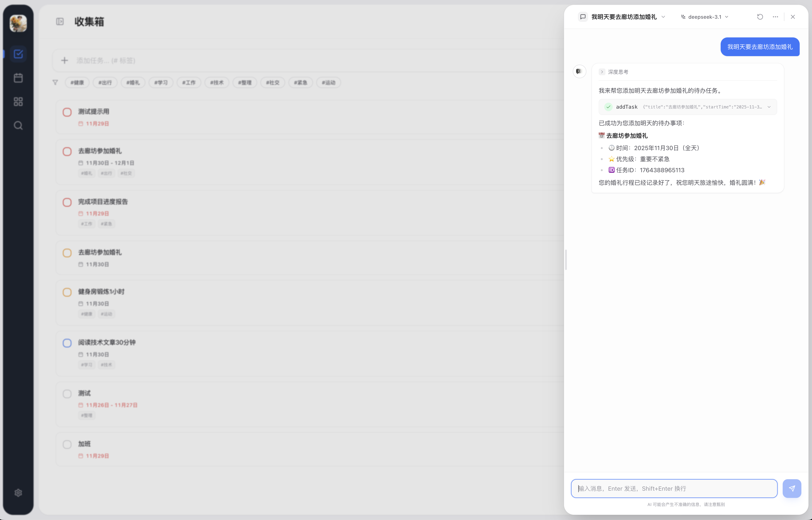
Task: Open the calendar view in sidebar
Action: [18, 78]
